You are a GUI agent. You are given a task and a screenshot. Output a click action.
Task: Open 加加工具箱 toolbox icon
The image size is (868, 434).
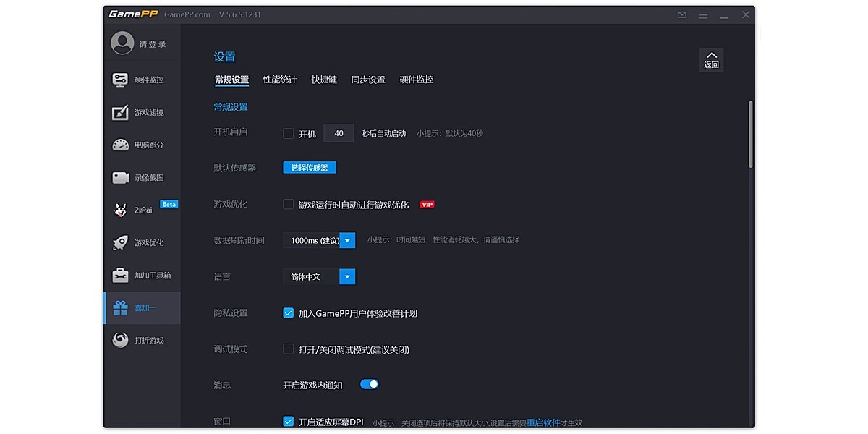[x=120, y=275]
